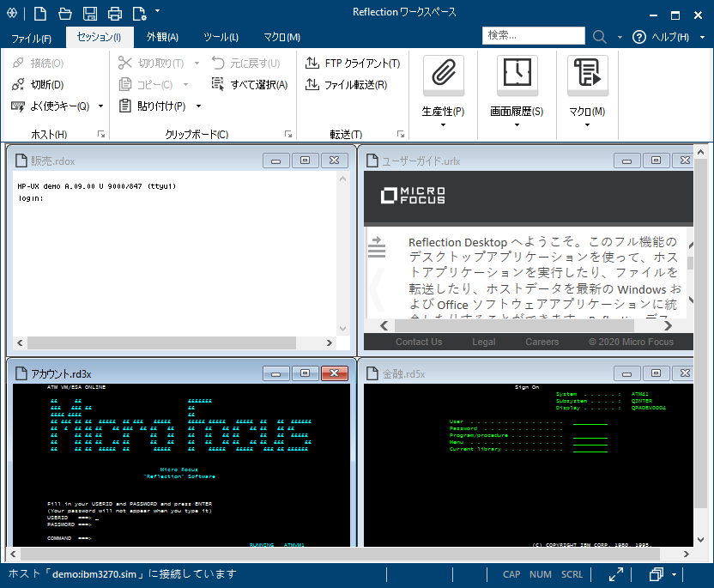Click the 元に戻す(U) undo button
The height and width of the screenshot is (588, 714).
[246, 63]
